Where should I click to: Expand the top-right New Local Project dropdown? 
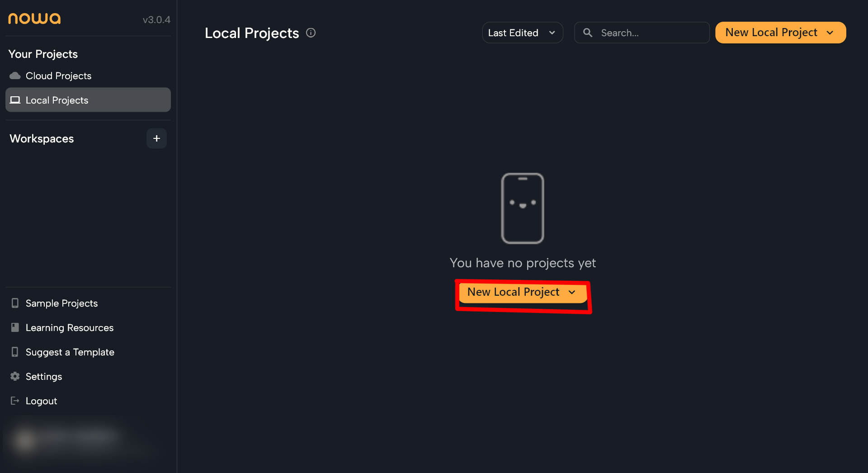click(830, 33)
